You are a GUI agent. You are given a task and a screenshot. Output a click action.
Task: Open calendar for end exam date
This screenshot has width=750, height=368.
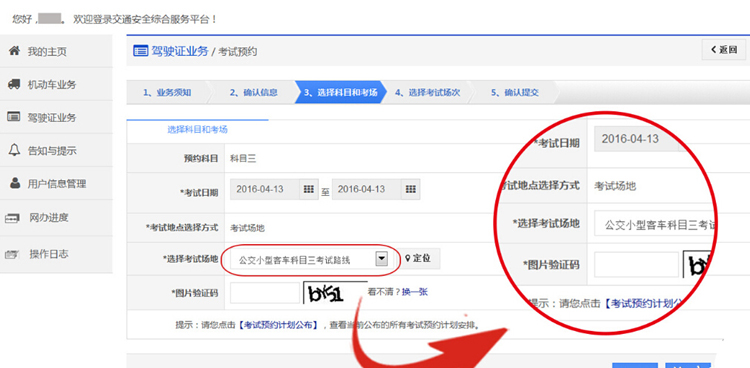(x=410, y=190)
